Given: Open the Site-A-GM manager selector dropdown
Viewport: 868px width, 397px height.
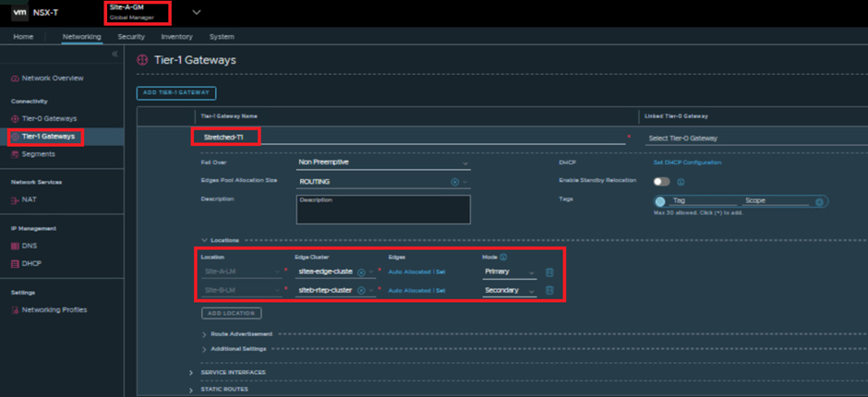Looking at the screenshot, I should 196,12.
